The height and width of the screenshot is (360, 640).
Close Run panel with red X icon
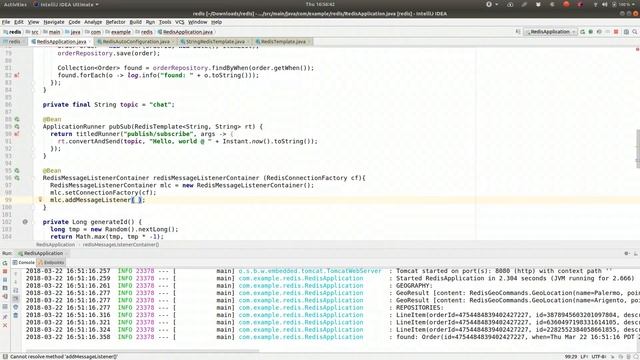tap(5, 325)
